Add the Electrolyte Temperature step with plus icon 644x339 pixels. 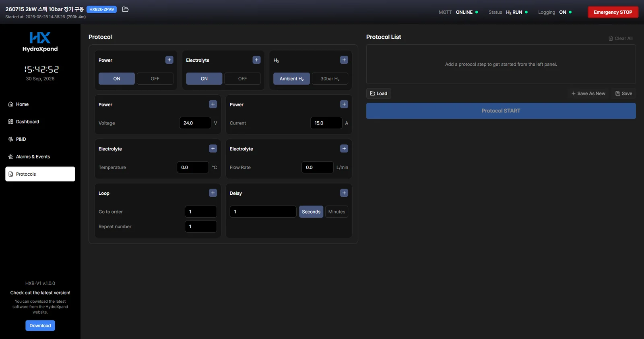tap(213, 149)
